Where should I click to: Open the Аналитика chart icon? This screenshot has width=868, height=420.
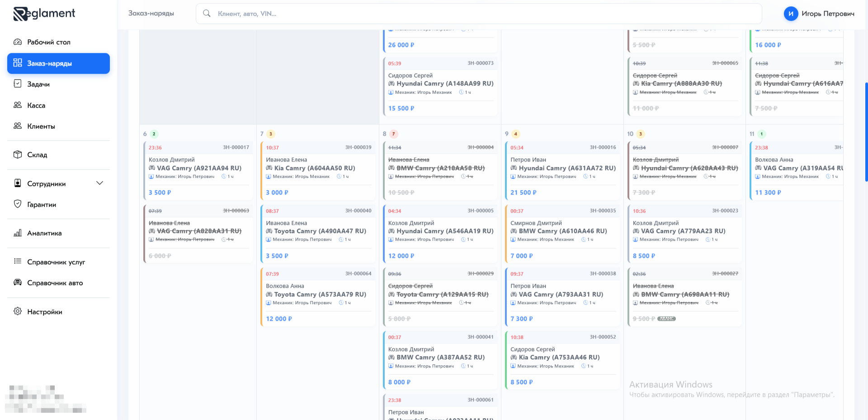tap(18, 233)
